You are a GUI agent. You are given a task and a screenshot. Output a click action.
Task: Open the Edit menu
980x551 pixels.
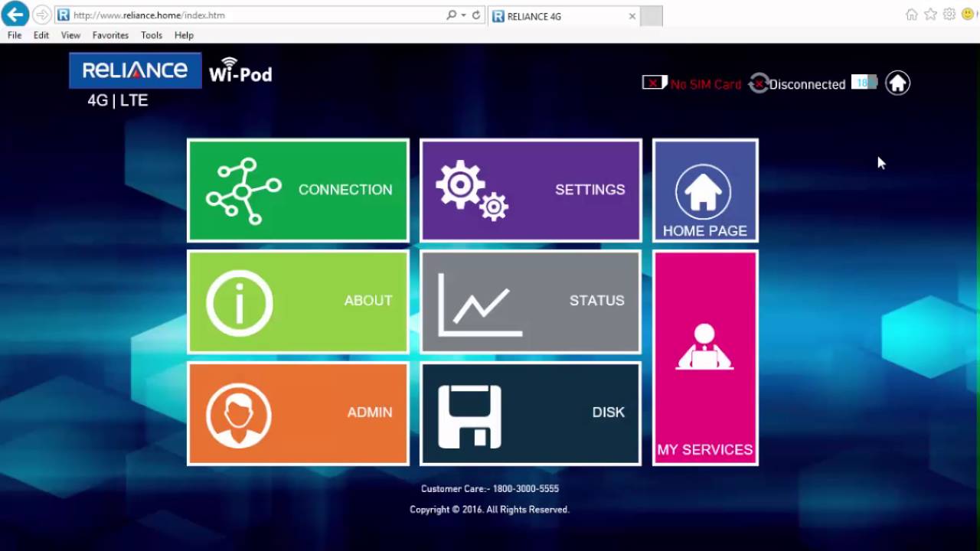(x=41, y=35)
